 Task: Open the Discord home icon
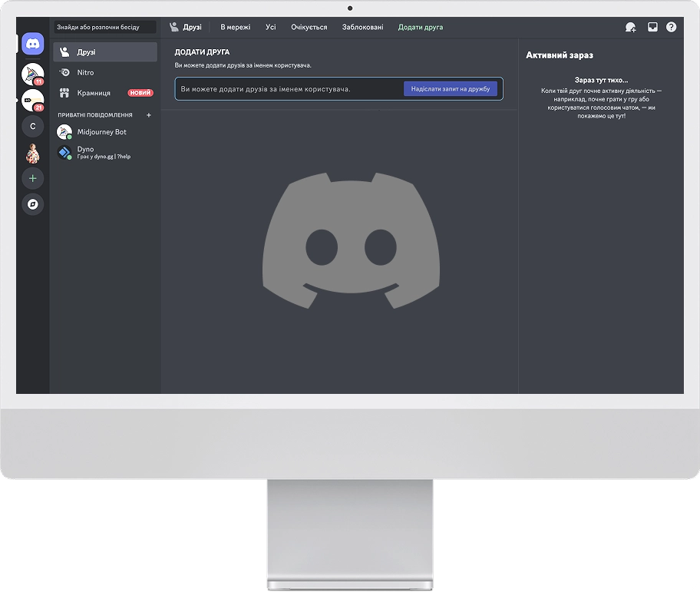[32, 44]
